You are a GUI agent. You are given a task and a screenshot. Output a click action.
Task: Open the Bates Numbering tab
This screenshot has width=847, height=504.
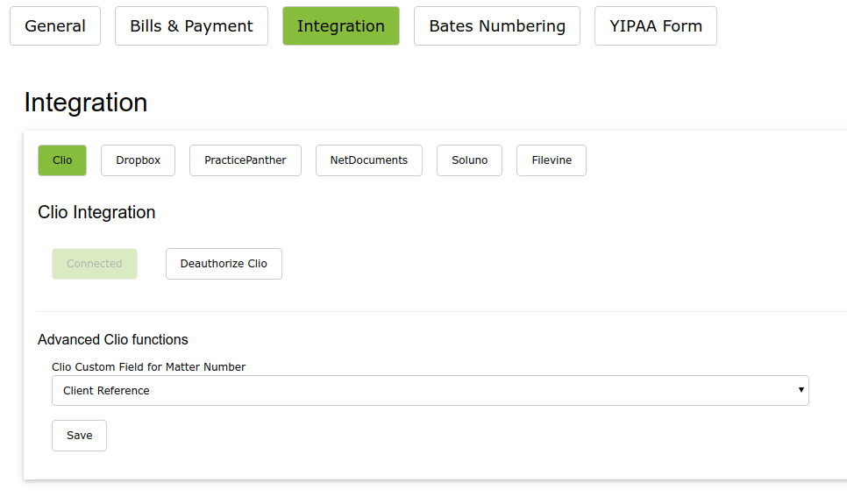click(497, 26)
